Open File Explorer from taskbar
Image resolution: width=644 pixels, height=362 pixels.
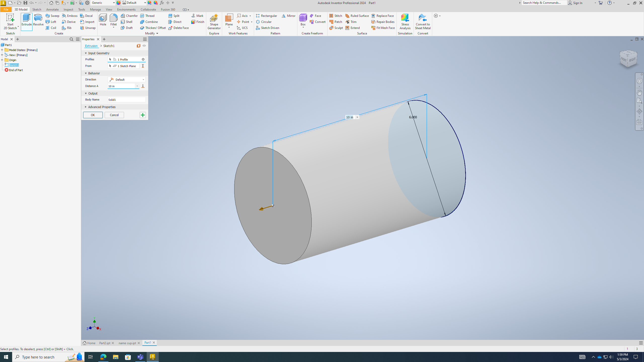point(115,357)
